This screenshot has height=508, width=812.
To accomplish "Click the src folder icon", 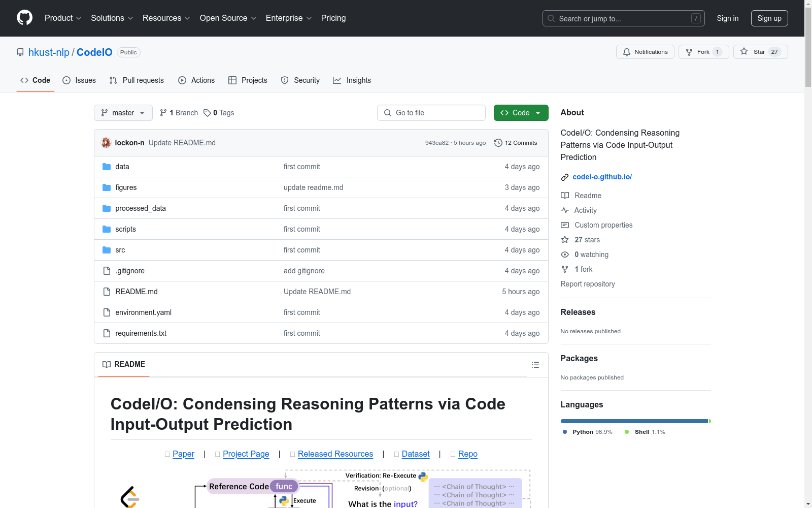I will 107,250.
